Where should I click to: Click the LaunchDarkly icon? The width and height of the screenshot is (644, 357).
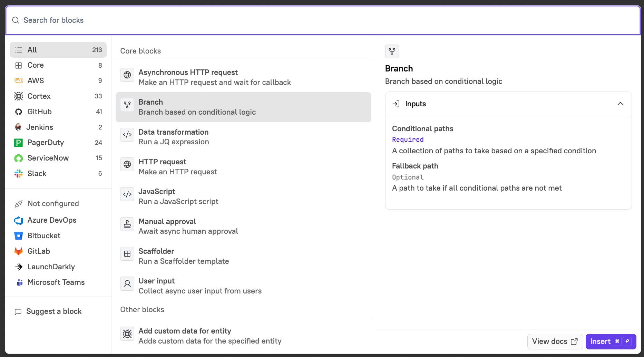18,267
